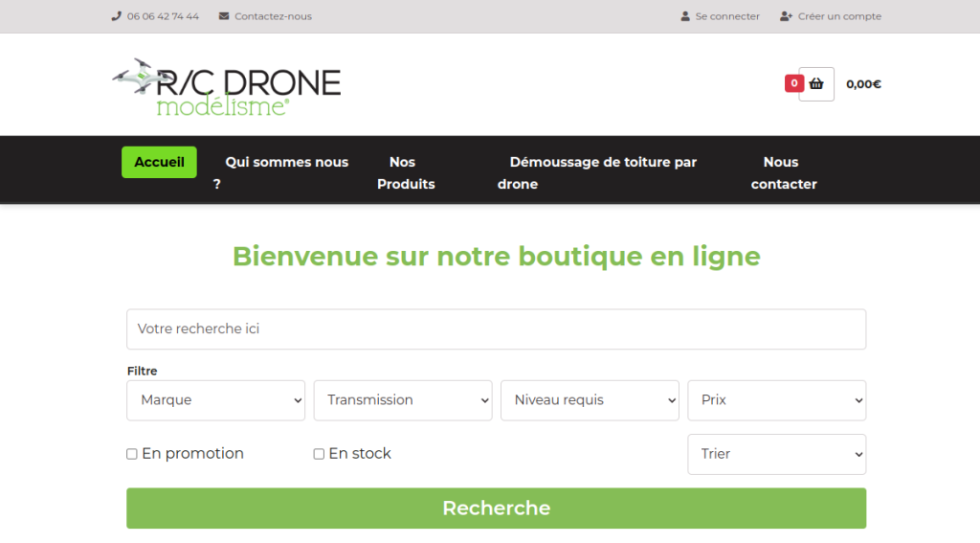Click the Se connecter link
Image resolution: width=980 pixels, height=543 pixels.
(727, 16)
